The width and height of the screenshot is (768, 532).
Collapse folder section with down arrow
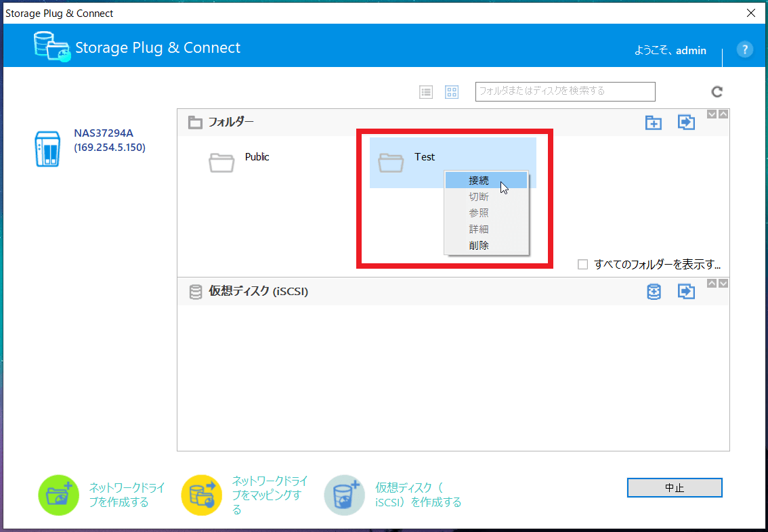pyautogui.click(x=712, y=114)
